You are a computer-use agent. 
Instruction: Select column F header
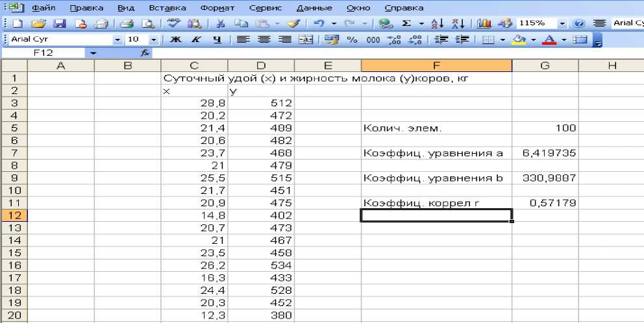[436, 66]
